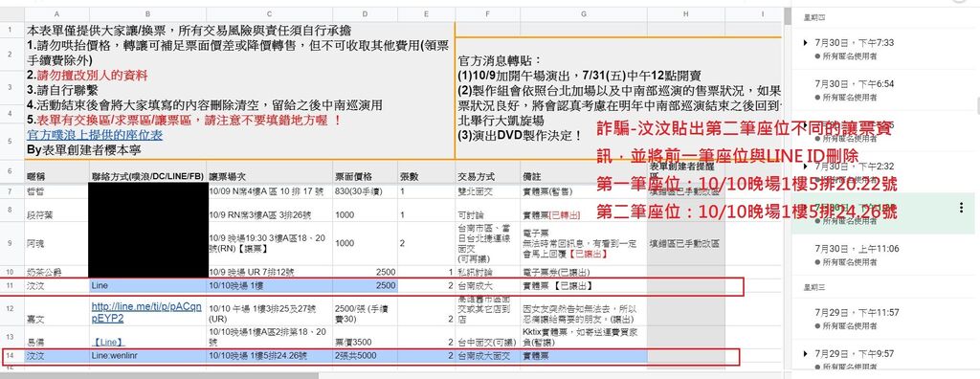The height and width of the screenshot is (379, 980).
Task: Expand the July 30 7:33 PM version group
Action: [806, 43]
